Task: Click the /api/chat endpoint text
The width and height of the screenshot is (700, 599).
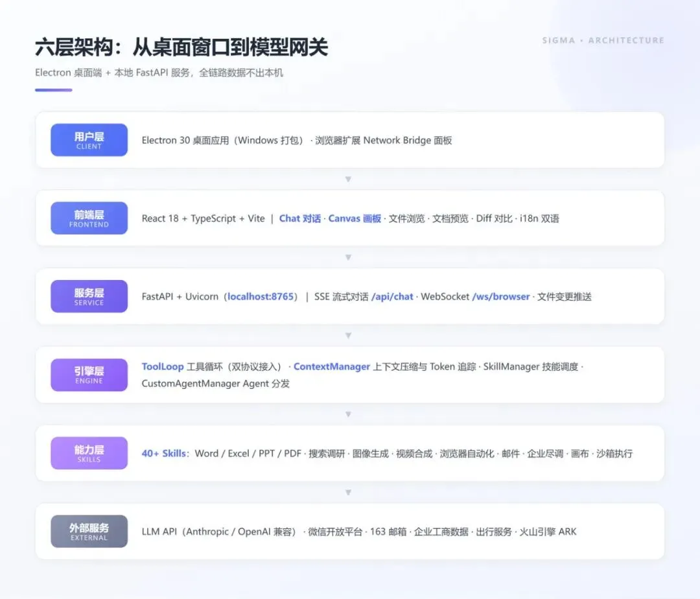Action: click(392, 296)
